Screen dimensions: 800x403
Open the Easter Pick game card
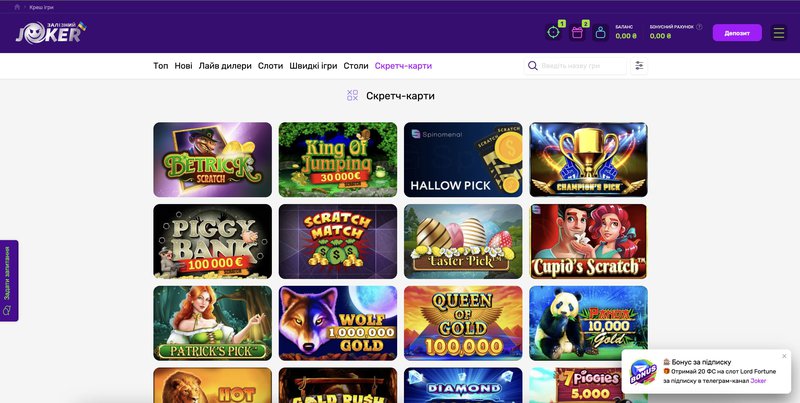click(463, 241)
